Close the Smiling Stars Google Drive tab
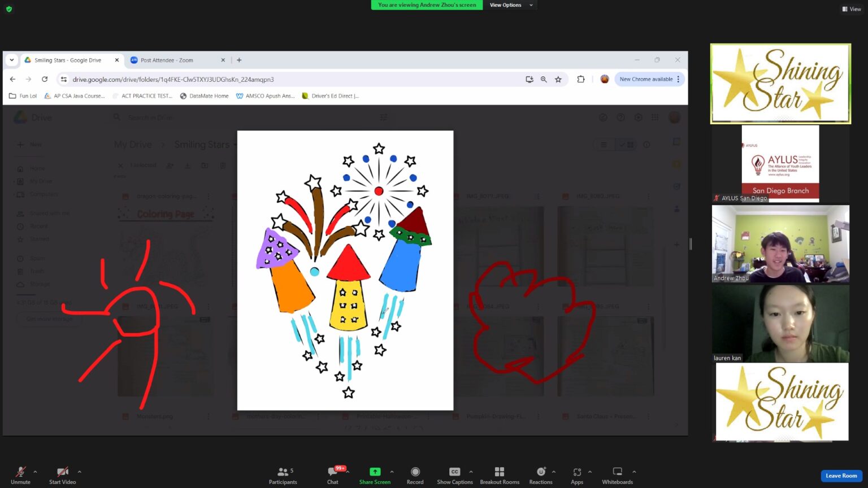The width and height of the screenshot is (868, 488). pyautogui.click(x=117, y=60)
